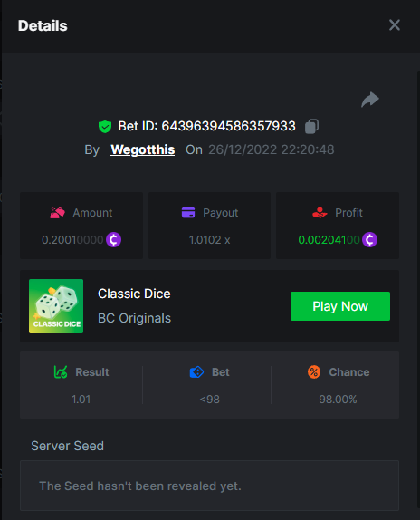This screenshot has width=420, height=520.
Task: Select the Bet ID number text
Action: pos(228,126)
